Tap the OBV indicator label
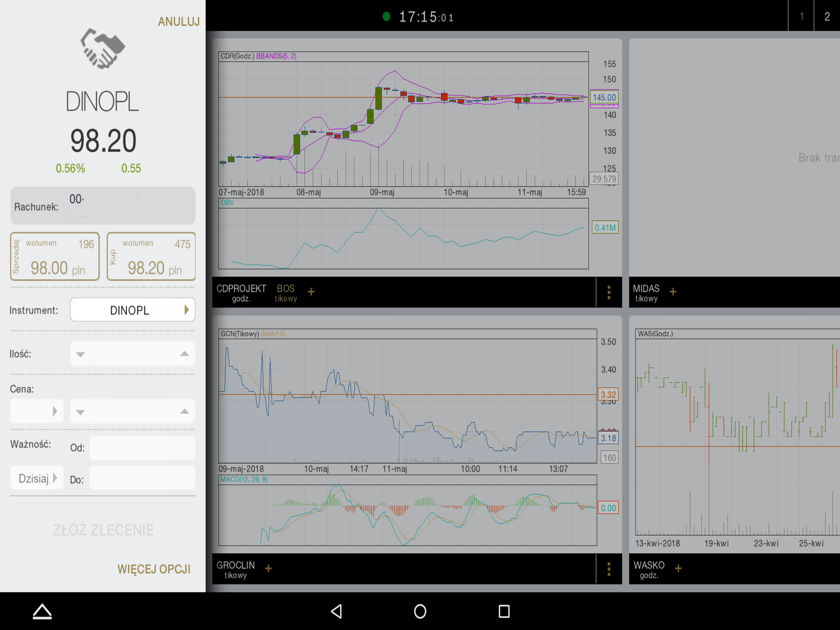840x630 pixels. point(227,202)
